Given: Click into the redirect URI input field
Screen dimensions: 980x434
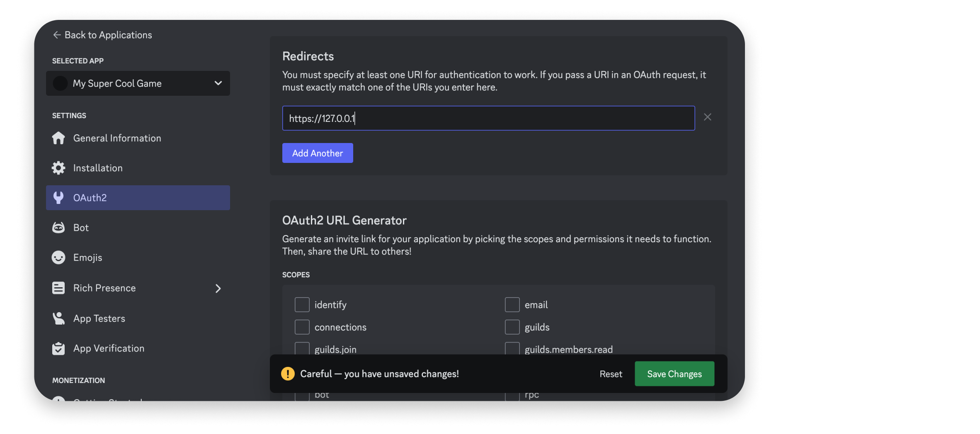Looking at the screenshot, I should tap(488, 118).
